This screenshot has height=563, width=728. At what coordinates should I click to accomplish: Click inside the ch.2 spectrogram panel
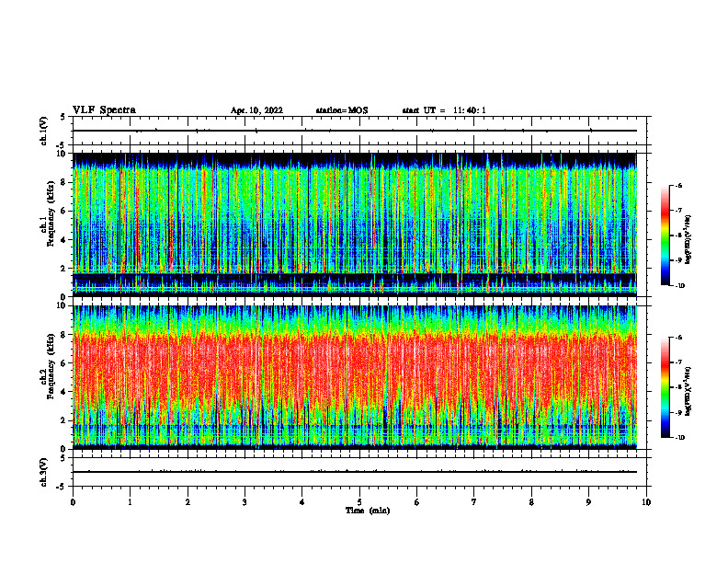355,377
